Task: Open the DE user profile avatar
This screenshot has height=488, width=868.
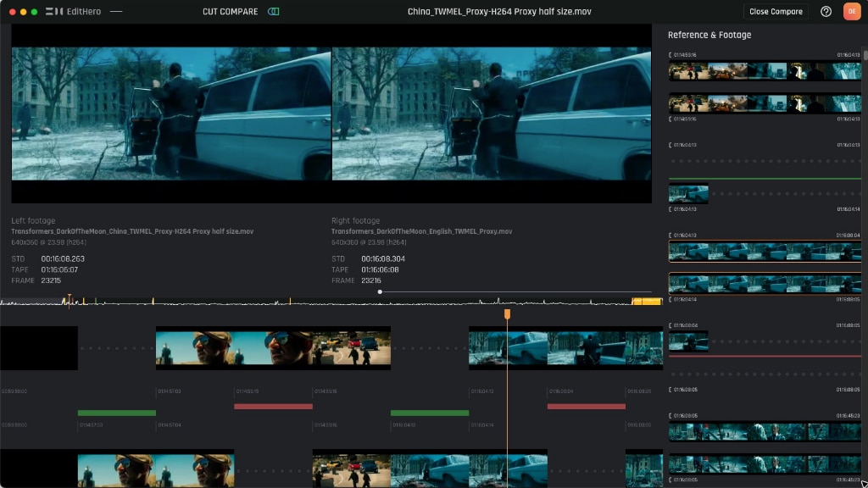Action: tap(851, 12)
